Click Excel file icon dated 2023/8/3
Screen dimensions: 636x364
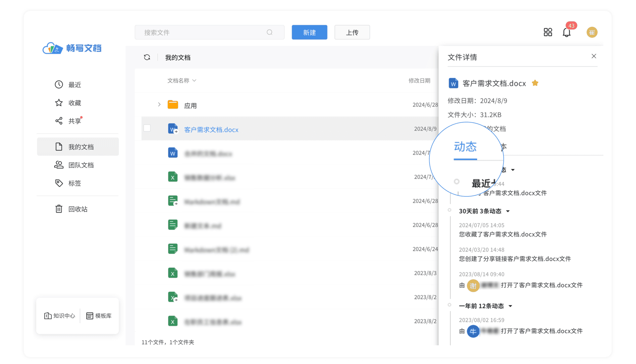click(x=173, y=273)
